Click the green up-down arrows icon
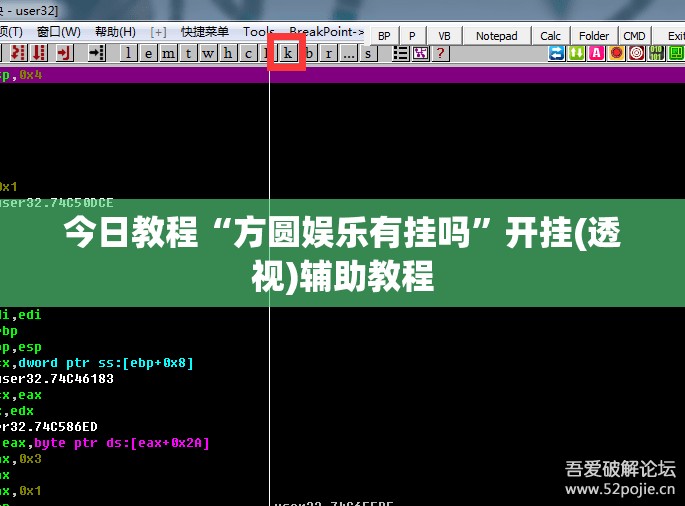The height and width of the screenshot is (506, 685). pos(577,53)
